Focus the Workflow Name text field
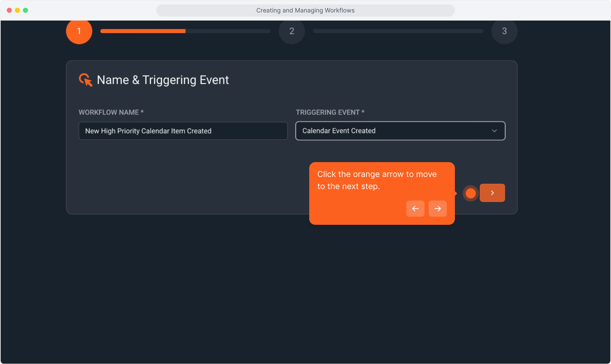This screenshot has height=364, width=611. [183, 131]
